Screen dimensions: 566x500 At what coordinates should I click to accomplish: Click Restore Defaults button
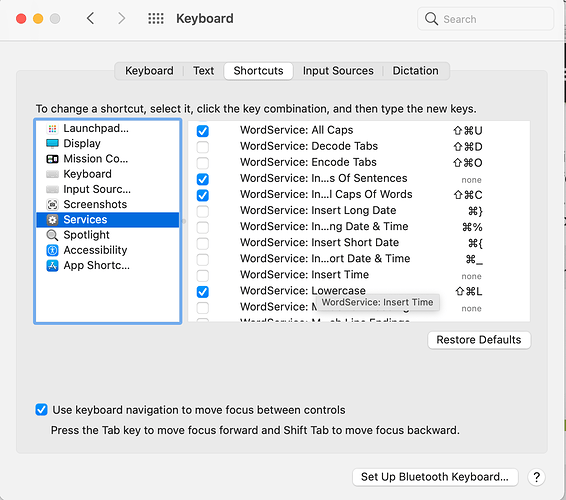(x=479, y=340)
